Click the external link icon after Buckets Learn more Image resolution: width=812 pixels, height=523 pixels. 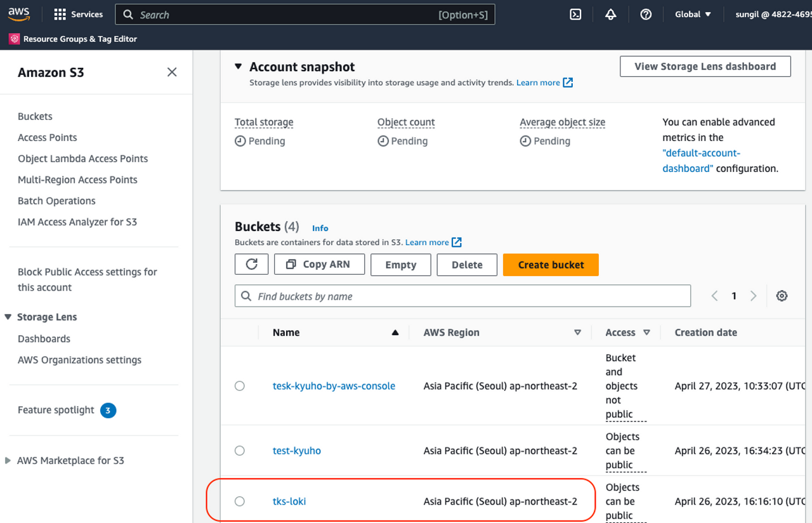pos(457,242)
